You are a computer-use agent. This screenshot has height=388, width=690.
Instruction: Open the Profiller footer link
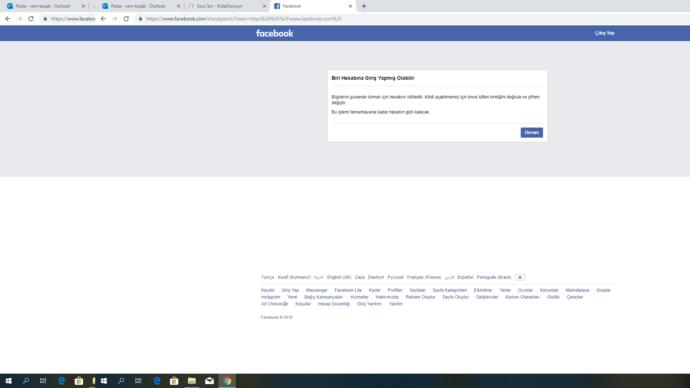(x=395, y=290)
